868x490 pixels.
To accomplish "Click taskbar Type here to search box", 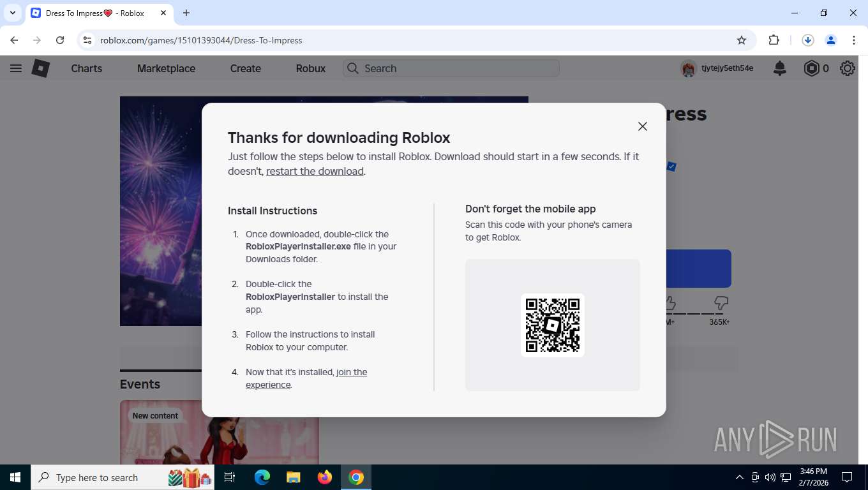I will click(x=123, y=477).
